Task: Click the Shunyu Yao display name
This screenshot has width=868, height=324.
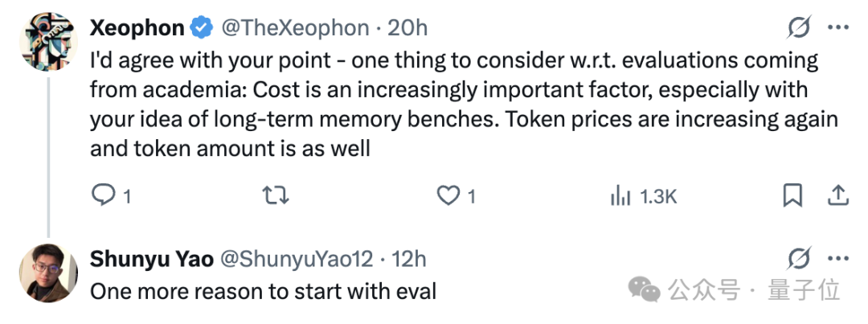Action: (x=152, y=259)
